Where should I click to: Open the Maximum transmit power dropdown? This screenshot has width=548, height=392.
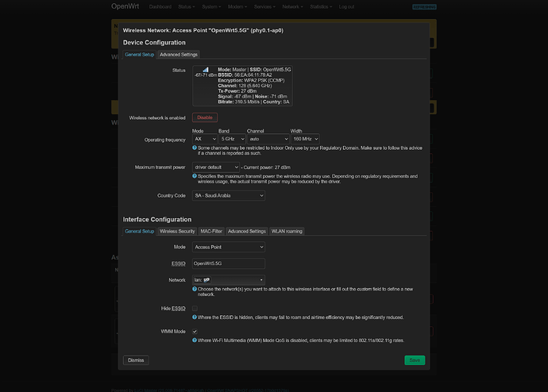coord(216,167)
